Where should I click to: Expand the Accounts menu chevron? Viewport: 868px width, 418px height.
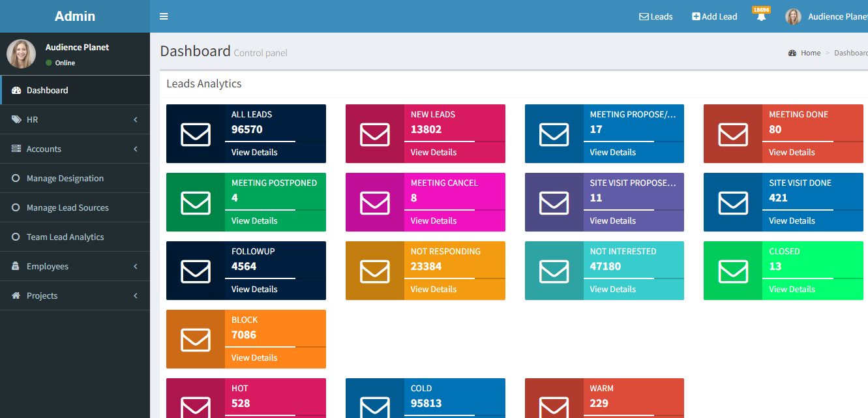(136, 149)
